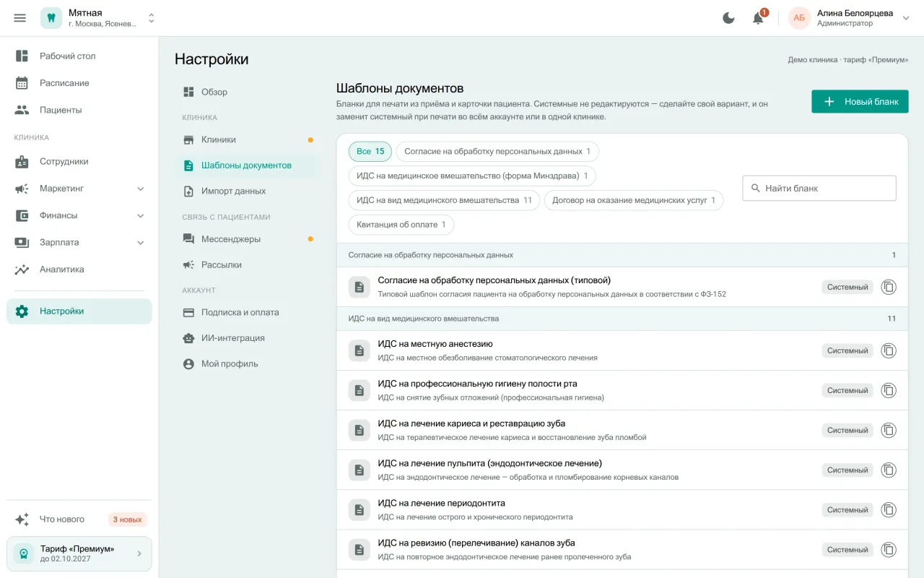Screen dimensions: 924x578
Task: Click the Новый бланк button
Action: 860,102
